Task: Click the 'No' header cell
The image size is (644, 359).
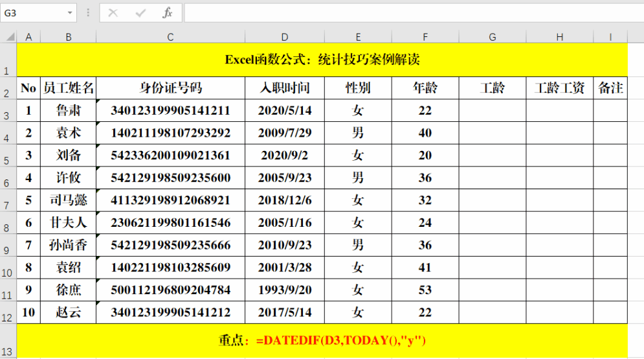Action: 28,88
